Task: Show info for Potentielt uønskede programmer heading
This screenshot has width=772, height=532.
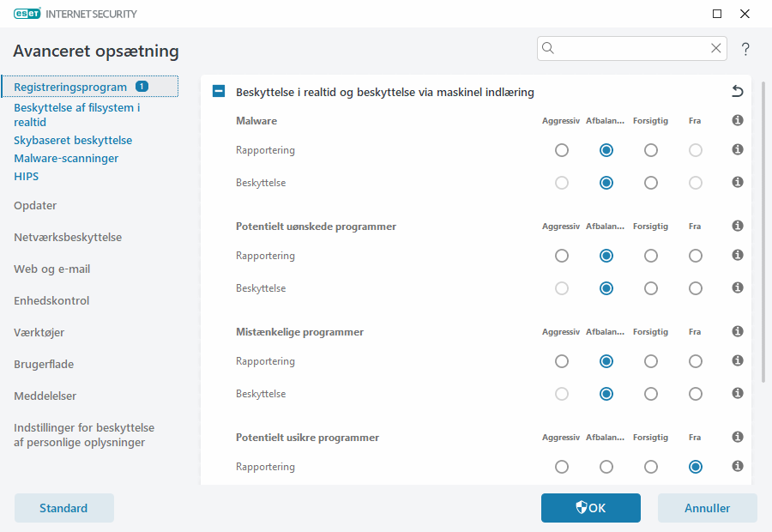Action: coord(737,227)
